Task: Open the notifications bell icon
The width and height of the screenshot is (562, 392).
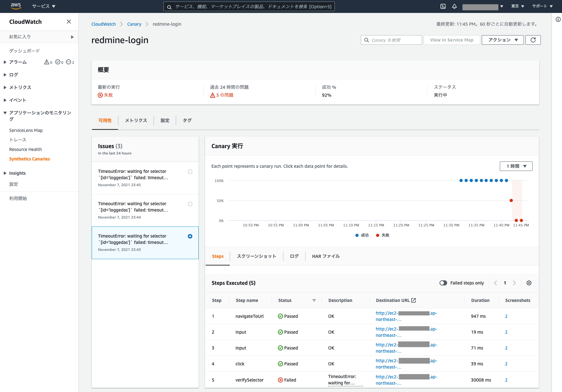Action: (x=454, y=6)
